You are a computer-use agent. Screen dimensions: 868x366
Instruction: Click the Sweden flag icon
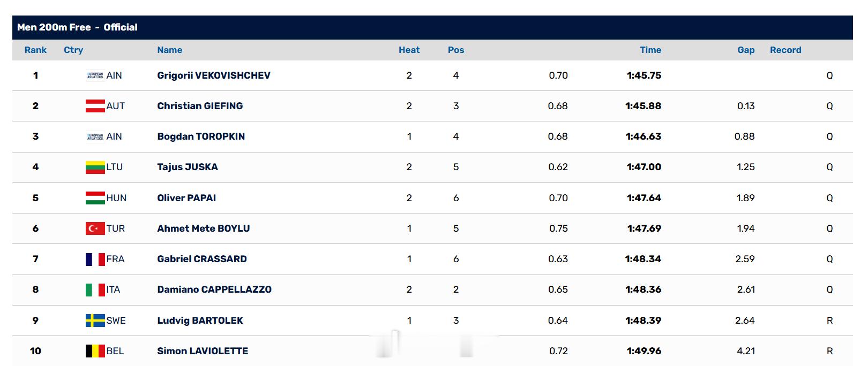(x=95, y=321)
